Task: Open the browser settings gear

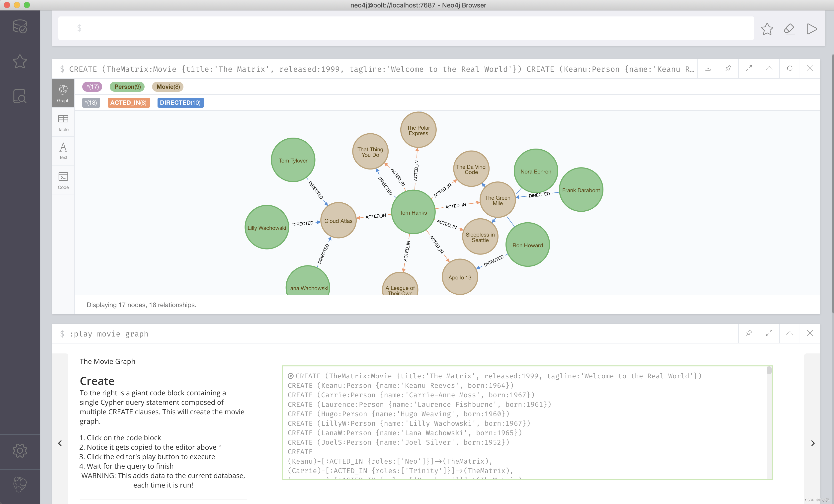Action: 20,450
